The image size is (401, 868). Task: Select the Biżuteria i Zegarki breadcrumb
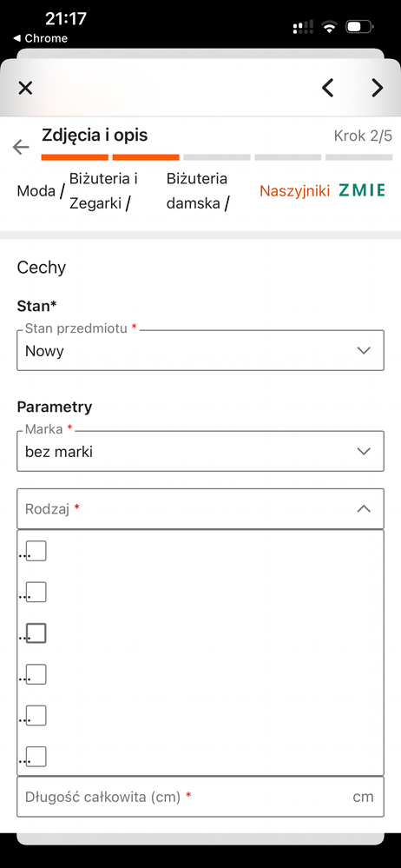pyautogui.click(x=103, y=191)
